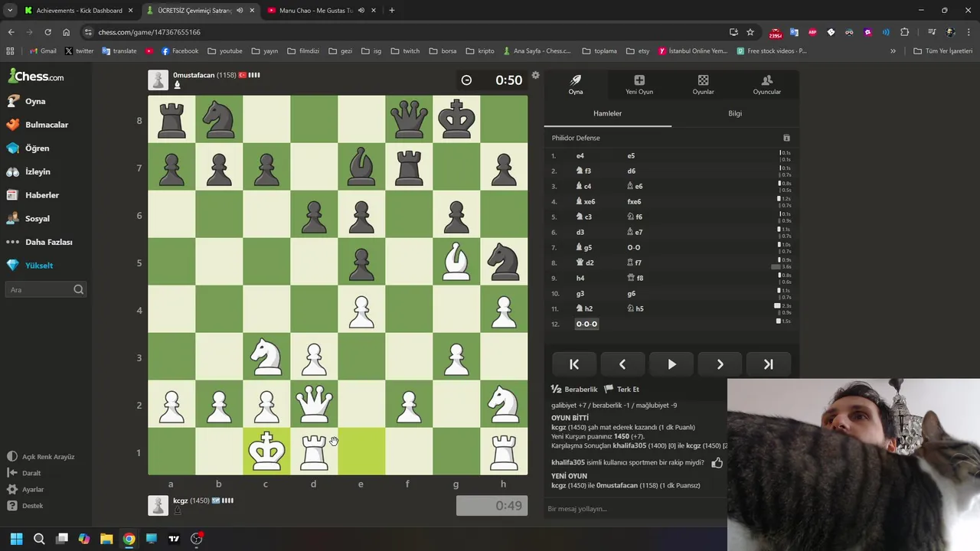
Task: Open the Achievements - Kick Dashboard tab
Action: [78, 11]
